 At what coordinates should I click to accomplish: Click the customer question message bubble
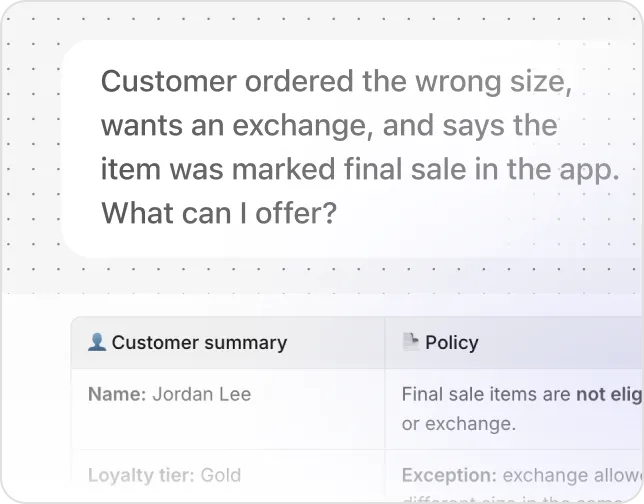coord(352,149)
